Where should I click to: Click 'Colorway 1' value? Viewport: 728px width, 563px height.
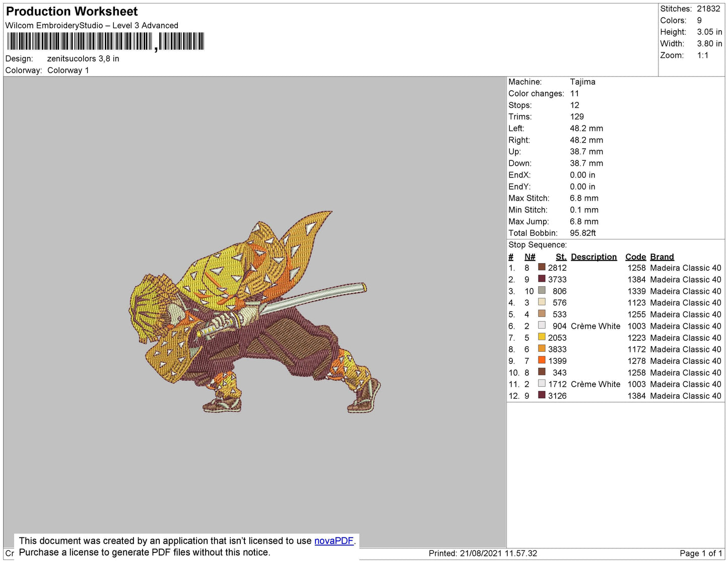tap(68, 70)
